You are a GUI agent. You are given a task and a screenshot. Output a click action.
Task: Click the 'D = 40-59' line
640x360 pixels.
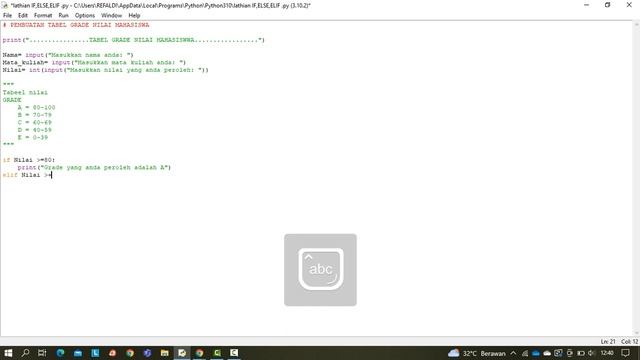click(x=35, y=130)
